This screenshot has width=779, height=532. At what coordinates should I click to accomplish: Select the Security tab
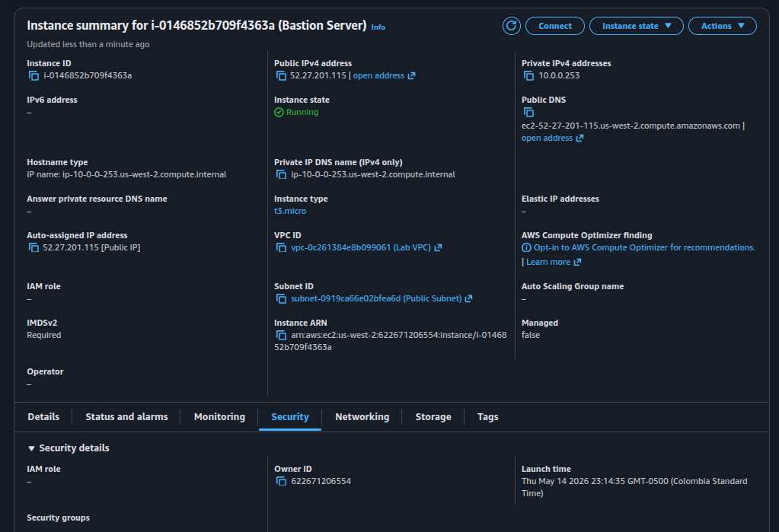click(x=290, y=417)
